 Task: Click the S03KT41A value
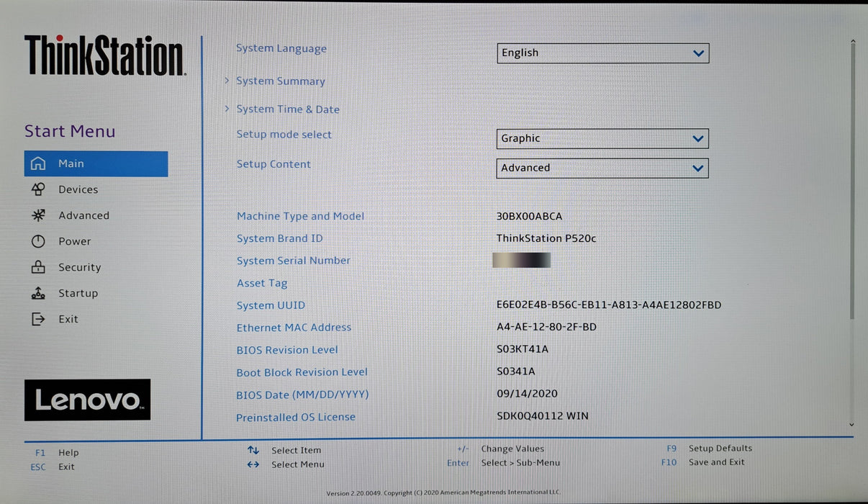tap(523, 349)
